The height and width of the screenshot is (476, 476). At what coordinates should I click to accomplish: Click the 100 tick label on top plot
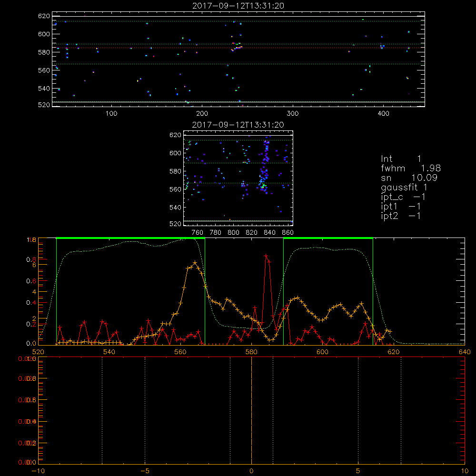111,114
